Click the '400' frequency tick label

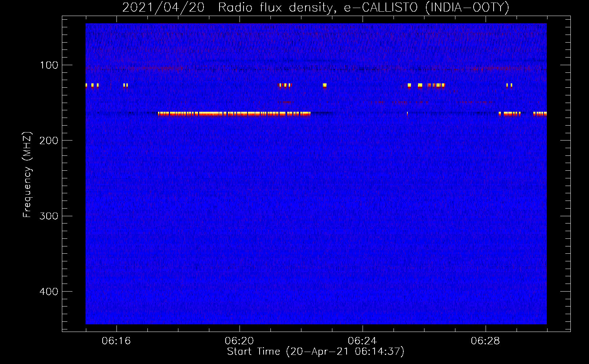[x=49, y=292]
